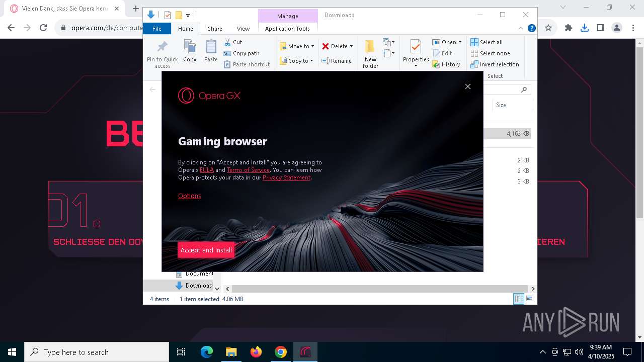Click Select none in ribbon
Image resolution: width=644 pixels, height=362 pixels.
click(490, 53)
